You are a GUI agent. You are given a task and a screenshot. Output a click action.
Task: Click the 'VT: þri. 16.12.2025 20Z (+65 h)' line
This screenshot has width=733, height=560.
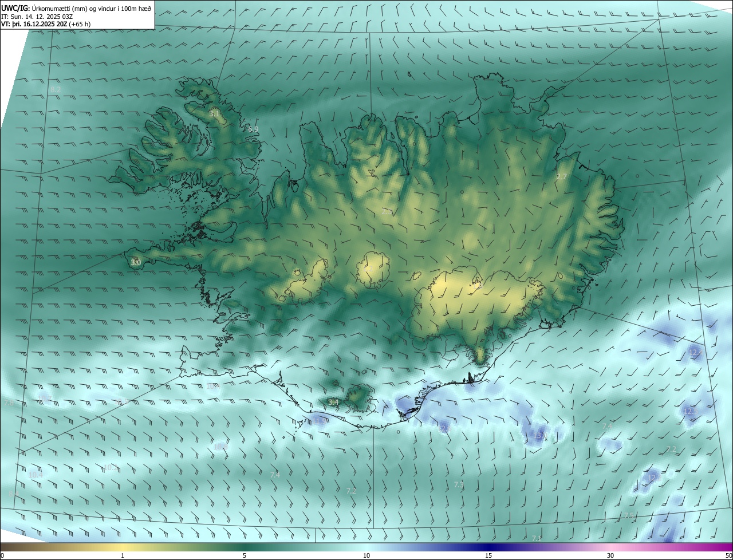click(46, 24)
